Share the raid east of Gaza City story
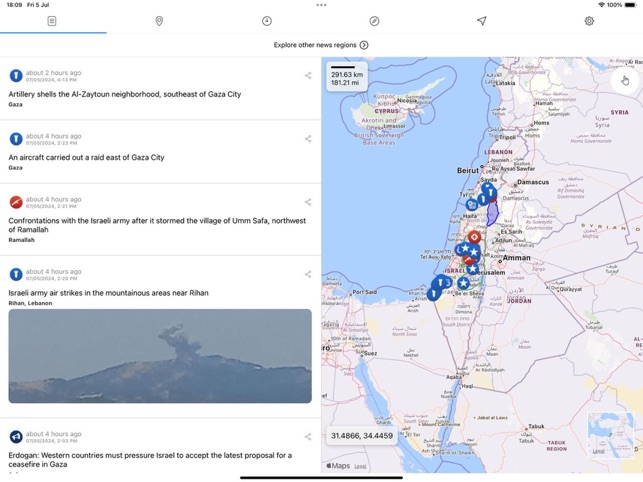Image resolution: width=643 pixels, height=482 pixels. (308, 139)
